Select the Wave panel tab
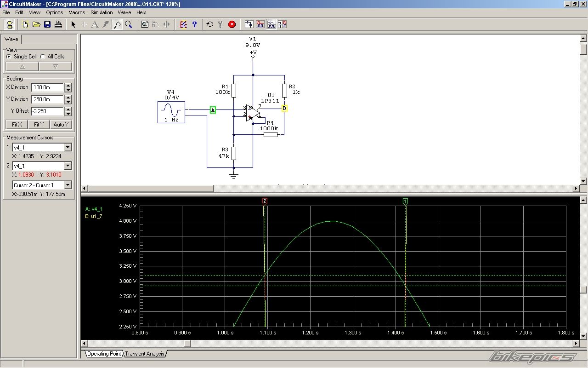The height and width of the screenshot is (368, 588). [x=11, y=39]
